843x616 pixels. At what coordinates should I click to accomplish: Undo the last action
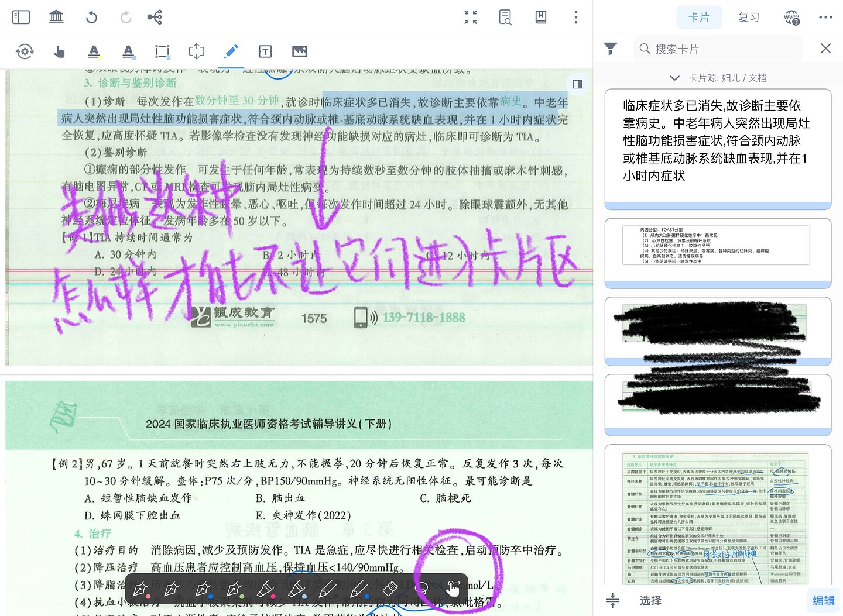(91, 17)
